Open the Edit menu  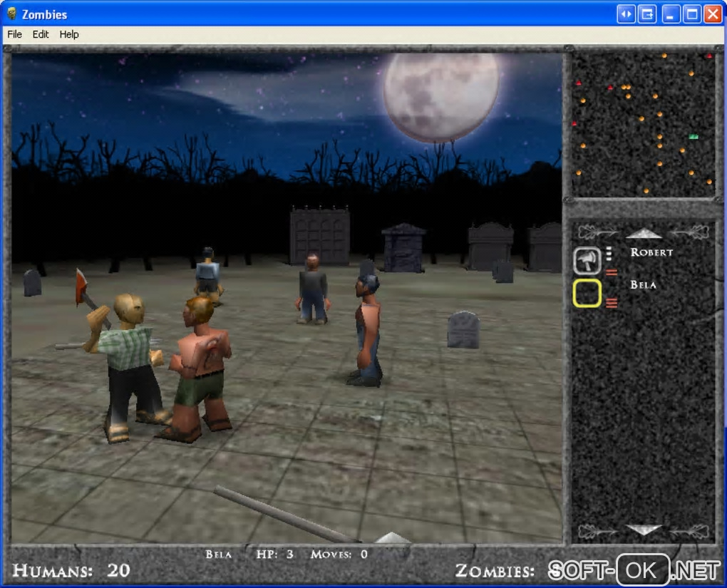tap(41, 34)
